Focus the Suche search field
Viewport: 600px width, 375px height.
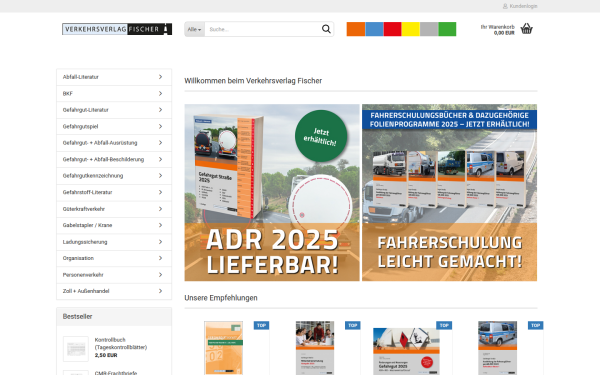pos(262,29)
